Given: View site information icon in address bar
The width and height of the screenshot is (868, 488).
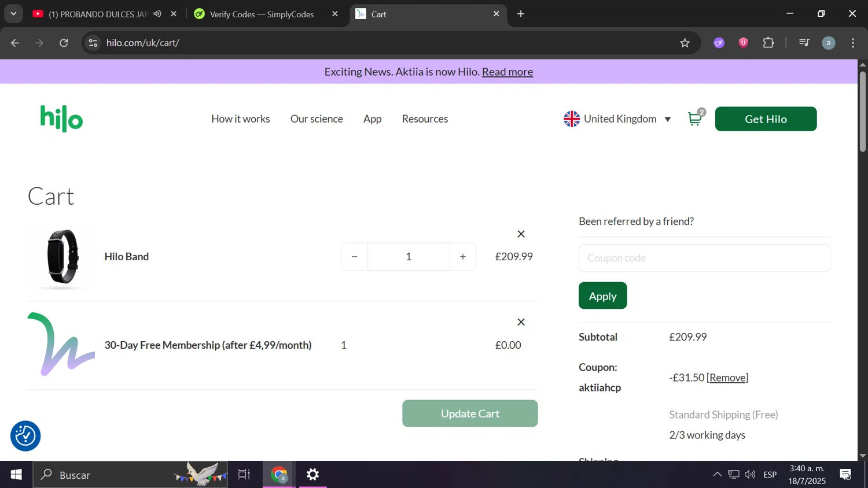Looking at the screenshot, I should 93,43.
